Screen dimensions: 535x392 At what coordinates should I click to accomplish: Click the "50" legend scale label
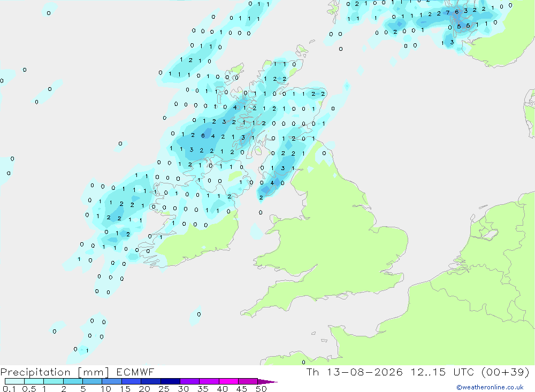pyautogui.click(x=261, y=389)
